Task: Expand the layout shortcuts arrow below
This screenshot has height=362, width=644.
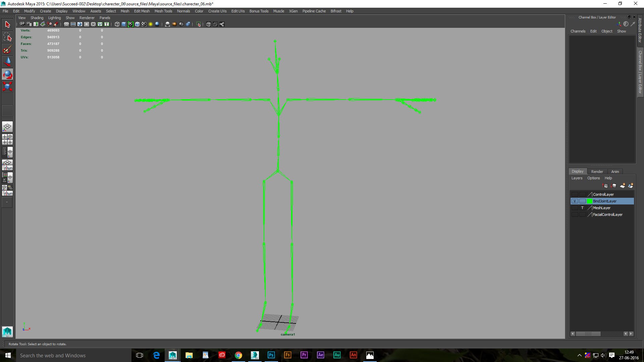Action: tap(7, 202)
